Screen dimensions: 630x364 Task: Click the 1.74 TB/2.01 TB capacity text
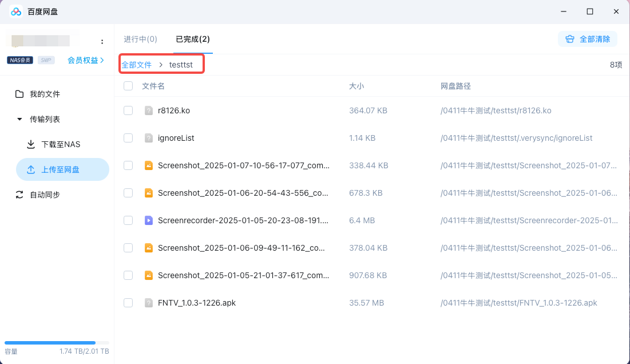click(84, 351)
